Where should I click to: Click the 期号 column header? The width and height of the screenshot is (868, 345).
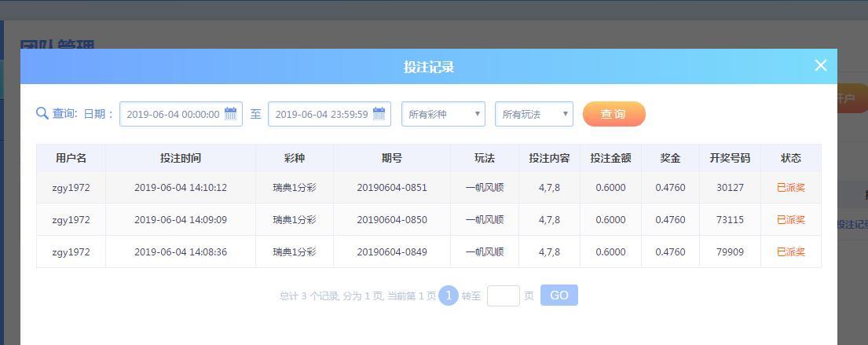[x=392, y=159]
